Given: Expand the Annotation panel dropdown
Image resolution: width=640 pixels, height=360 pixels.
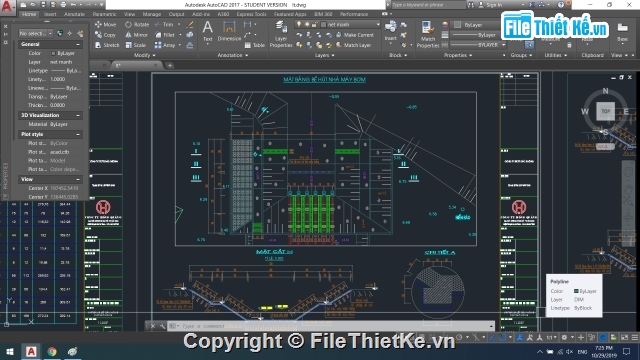Looking at the screenshot, I should tap(233, 55).
